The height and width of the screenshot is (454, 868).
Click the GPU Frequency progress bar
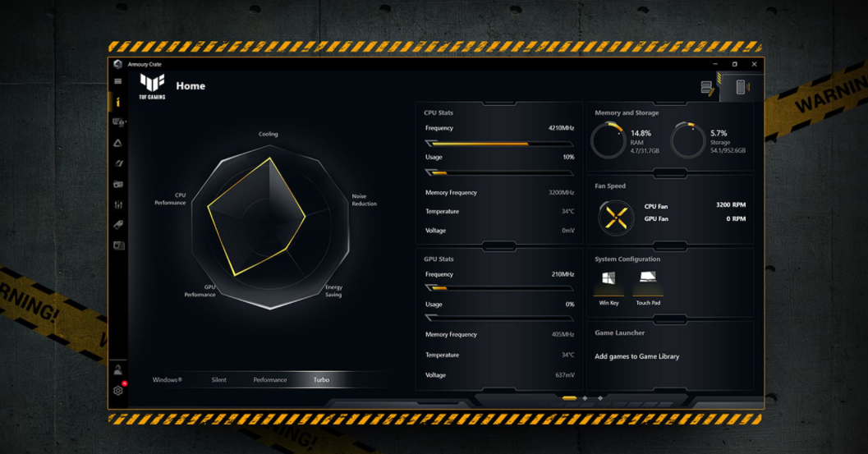tap(498, 288)
